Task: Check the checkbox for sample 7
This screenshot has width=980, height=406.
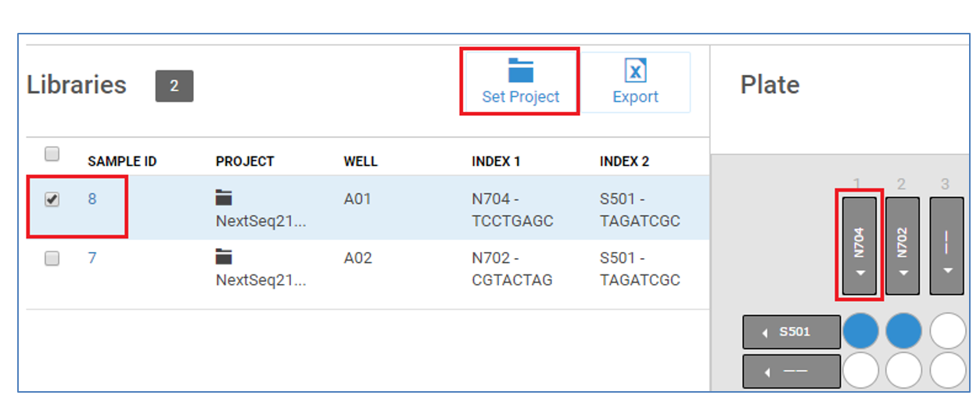Action: point(52,259)
